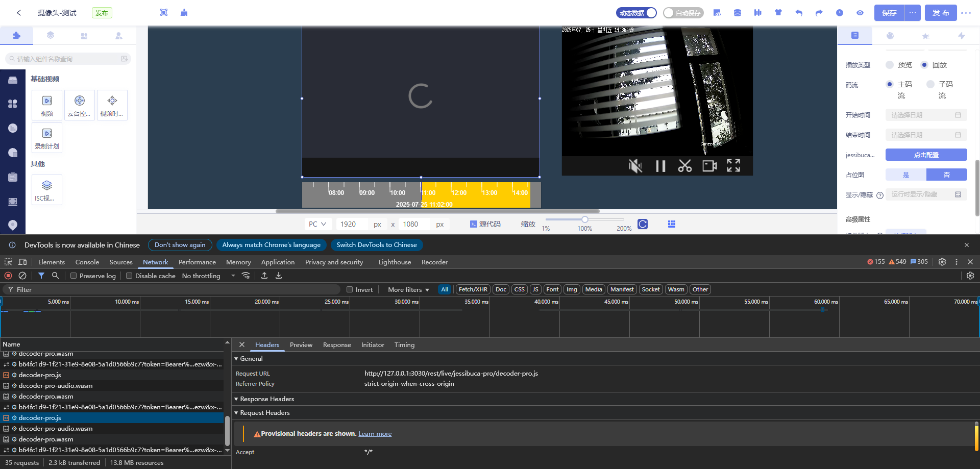Click the 发布 button in top right
The image size is (980, 469).
(x=941, y=13)
